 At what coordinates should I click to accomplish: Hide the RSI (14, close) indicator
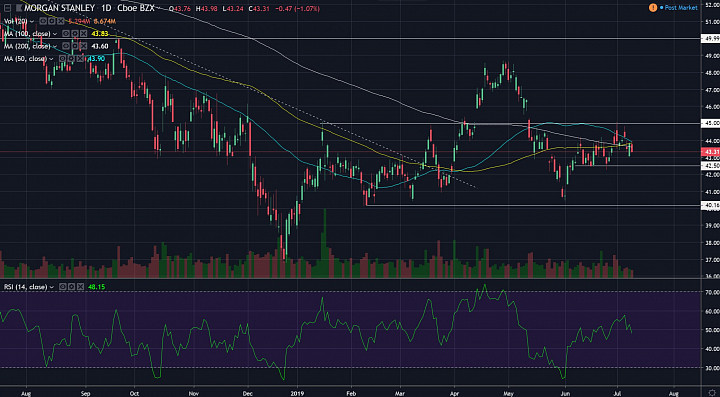click(62, 287)
